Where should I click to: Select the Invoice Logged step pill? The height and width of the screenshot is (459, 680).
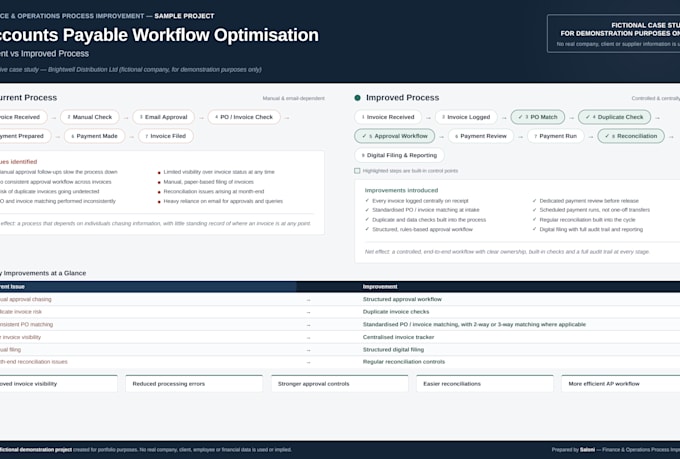click(466, 117)
